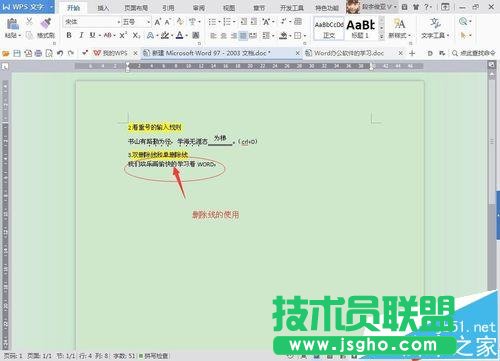This screenshot has height=361, width=500.
Task: Add a new document tab with plus
Action: click(412, 53)
